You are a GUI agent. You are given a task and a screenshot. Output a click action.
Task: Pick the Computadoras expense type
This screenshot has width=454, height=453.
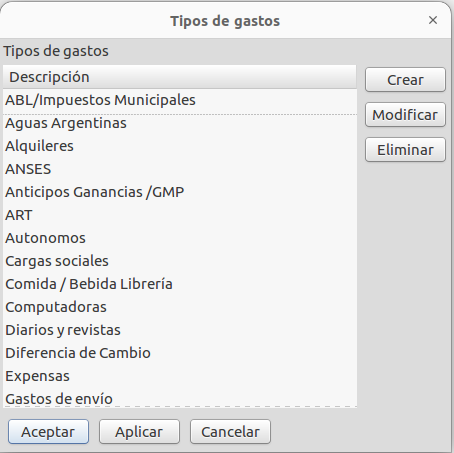coord(180,307)
